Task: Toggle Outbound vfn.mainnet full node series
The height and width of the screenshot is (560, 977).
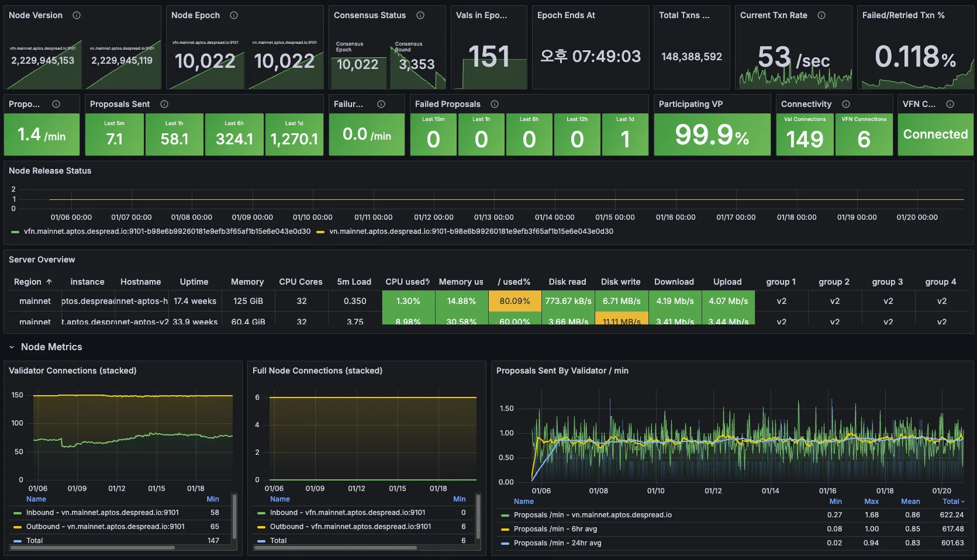Action: pos(350,527)
